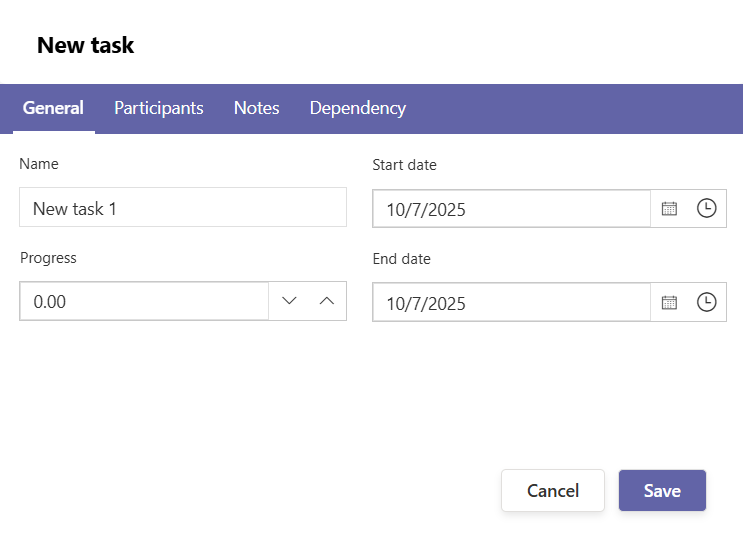743x537 pixels.
Task: Open the Participants tab
Action: pos(159,108)
